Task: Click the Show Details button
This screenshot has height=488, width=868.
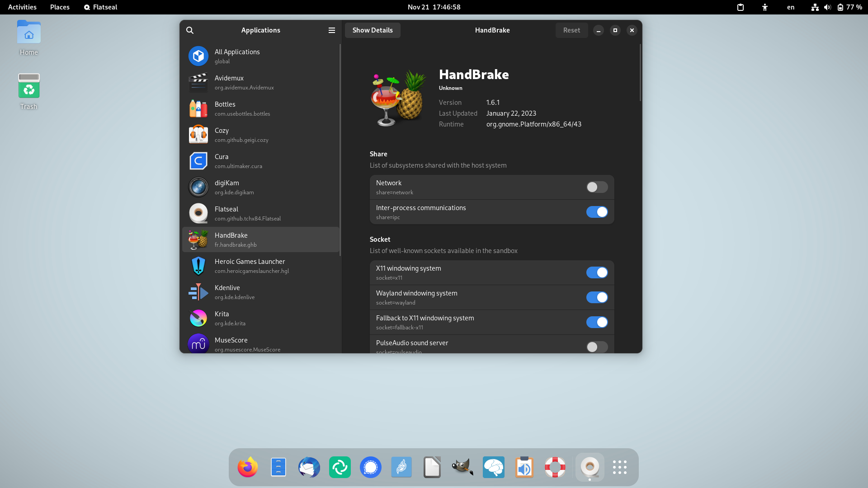Action: tap(373, 30)
